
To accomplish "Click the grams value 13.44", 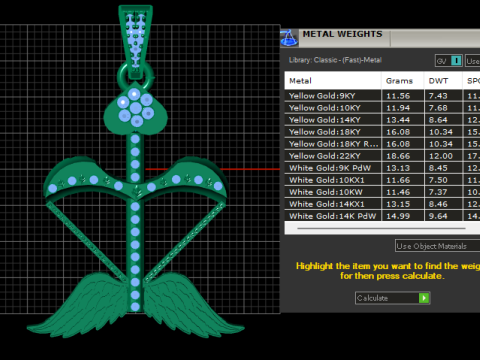I will point(398,120).
